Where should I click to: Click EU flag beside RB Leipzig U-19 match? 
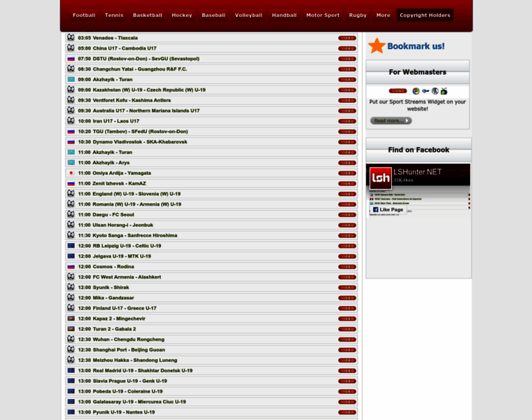tap(71, 246)
